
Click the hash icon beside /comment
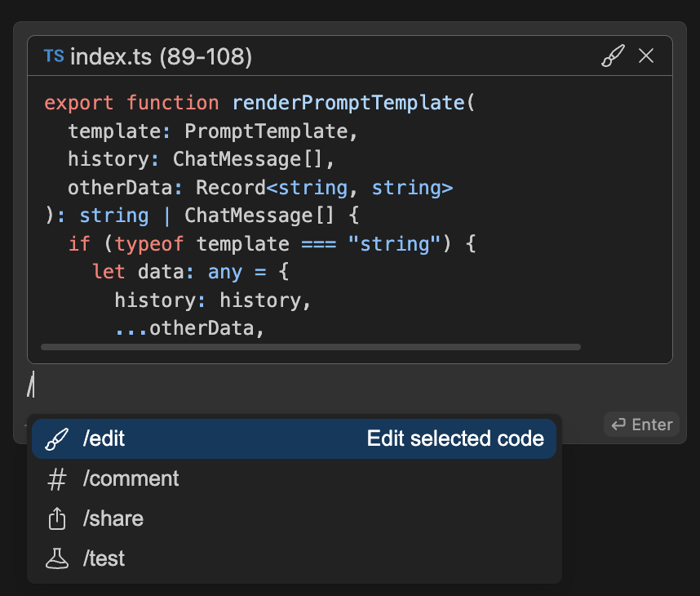56,479
